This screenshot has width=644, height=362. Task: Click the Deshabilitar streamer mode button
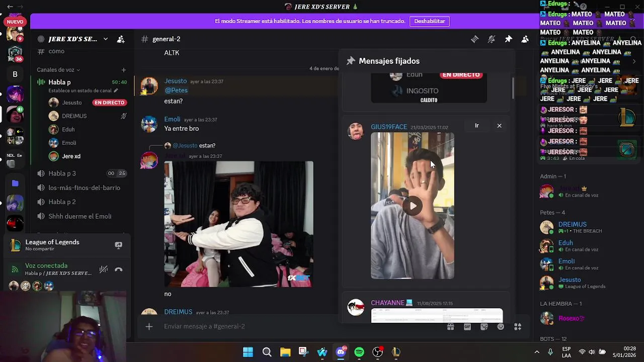click(430, 21)
